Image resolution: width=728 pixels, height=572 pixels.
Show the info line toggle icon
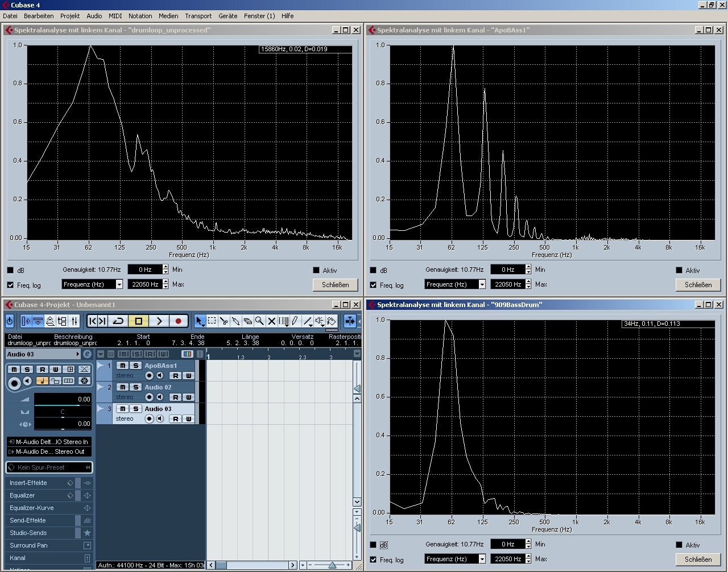pos(38,321)
